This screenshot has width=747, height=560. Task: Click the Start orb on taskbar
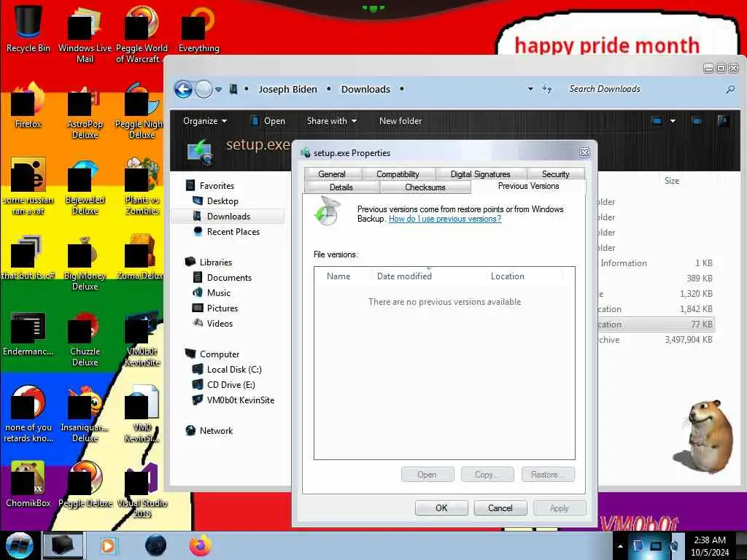(19, 545)
